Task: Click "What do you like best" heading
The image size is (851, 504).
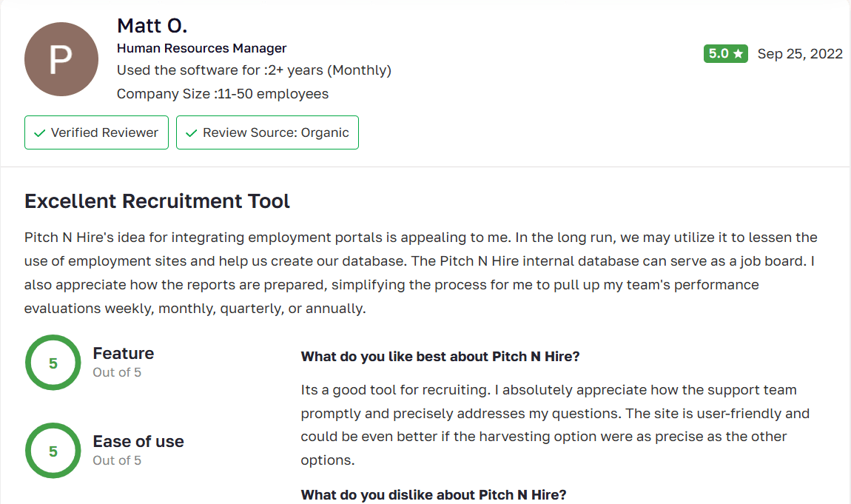Action: click(440, 357)
